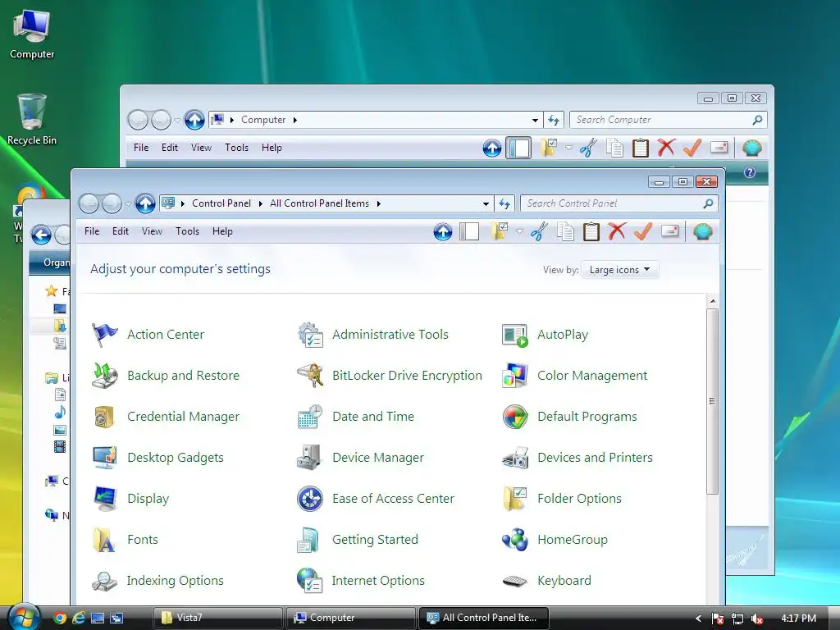Image resolution: width=840 pixels, height=630 pixels.
Task: Click Up button beside Control Panel address bar
Action: tap(144, 203)
